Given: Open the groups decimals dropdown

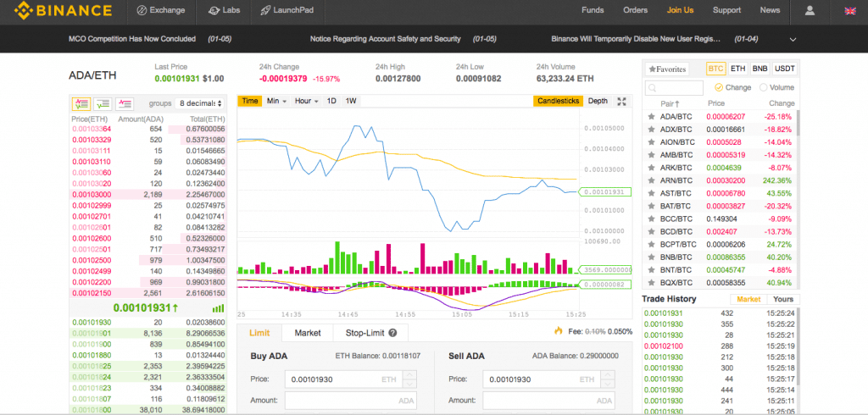Looking at the screenshot, I should [x=200, y=103].
